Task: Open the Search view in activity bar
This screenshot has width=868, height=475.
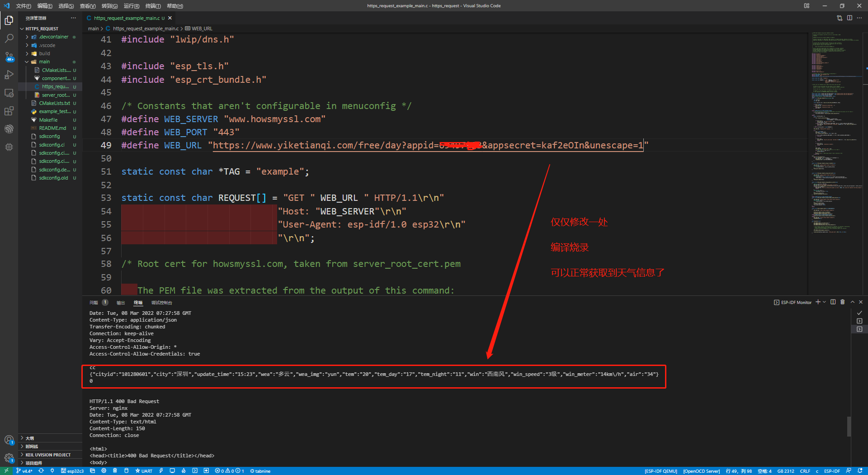Action: [x=9, y=38]
